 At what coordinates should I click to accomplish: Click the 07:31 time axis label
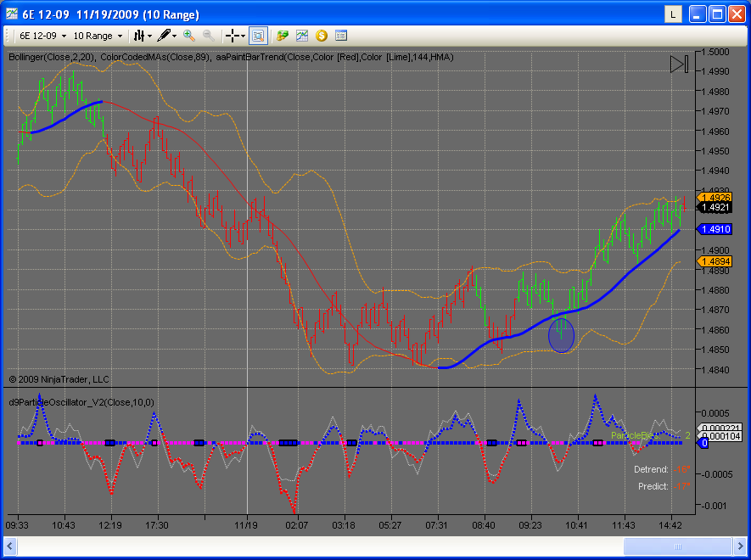point(436,525)
